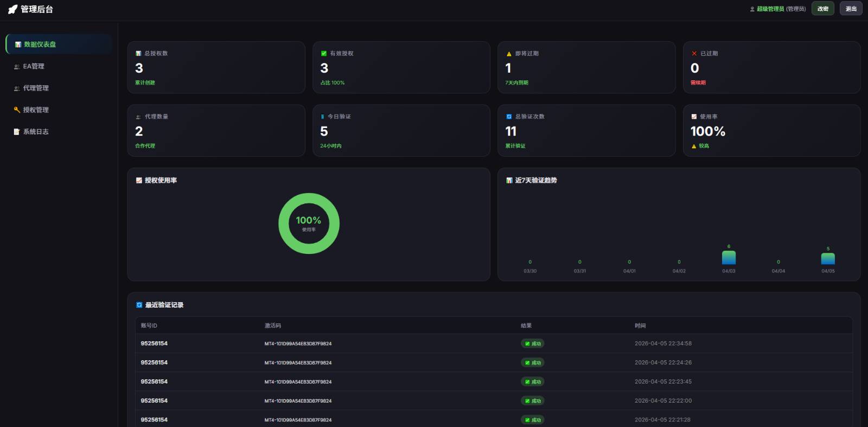Click the timestamp 2026-04-05 22:21:28
Screen dimensions: 868x427
point(663,420)
